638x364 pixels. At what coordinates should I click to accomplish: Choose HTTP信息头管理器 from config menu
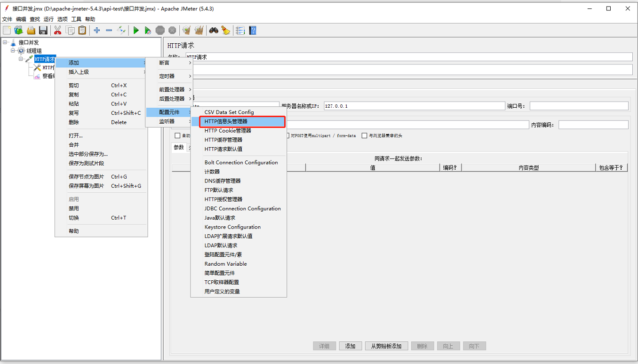pos(239,121)
